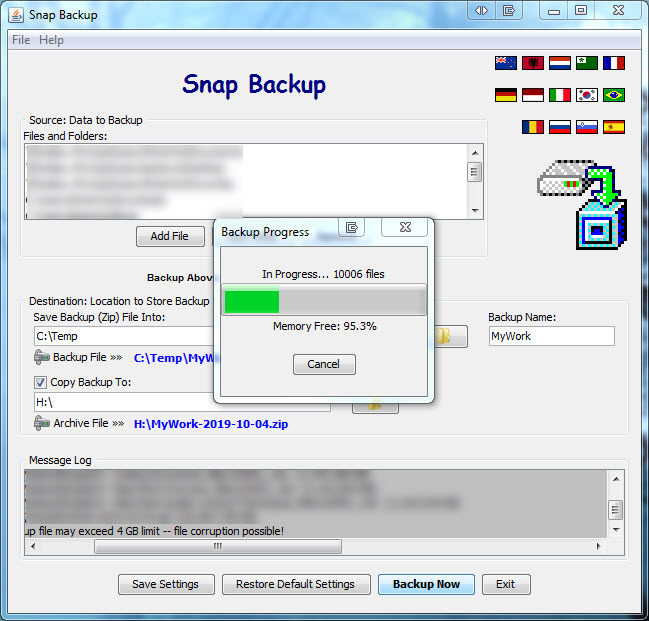Click the green backup progress bar
Screen dimensions: 649x621
click(x=324, y=301)
